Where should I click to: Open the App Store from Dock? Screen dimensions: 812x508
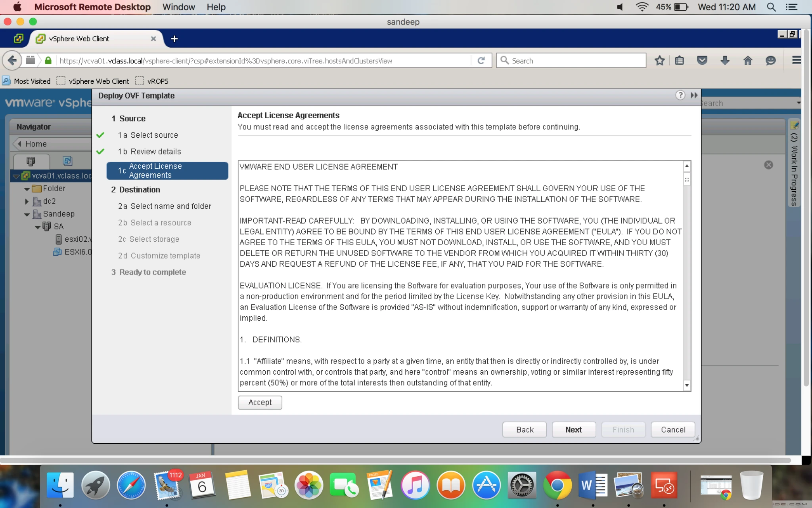coord(486,485)
